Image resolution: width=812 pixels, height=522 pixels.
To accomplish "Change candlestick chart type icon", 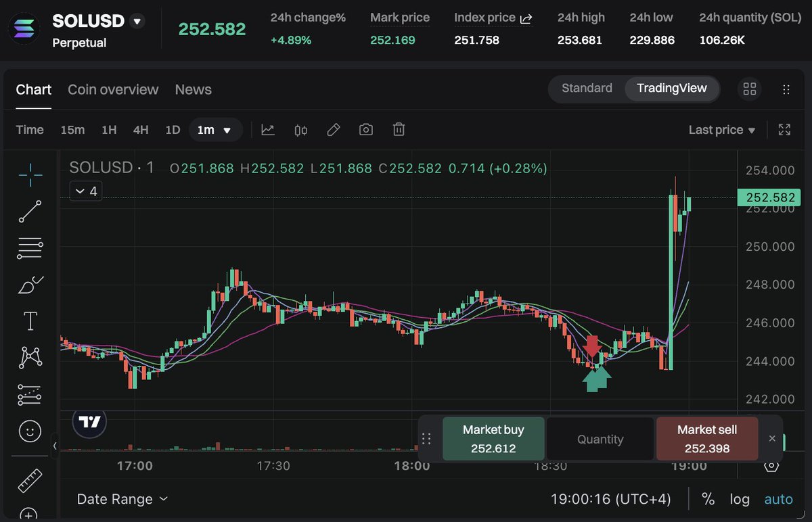I will click(x=301, y=130).
